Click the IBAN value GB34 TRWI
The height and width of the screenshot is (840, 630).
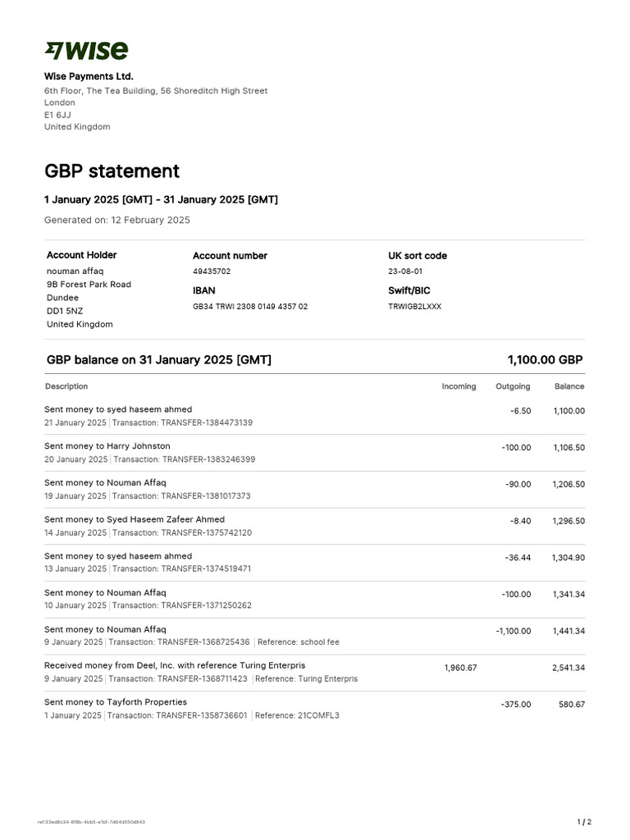[x=250, y=307]
